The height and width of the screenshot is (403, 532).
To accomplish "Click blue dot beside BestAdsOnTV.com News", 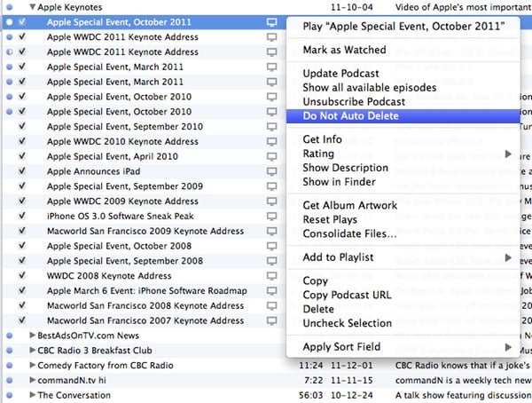I will pos(10,336).
